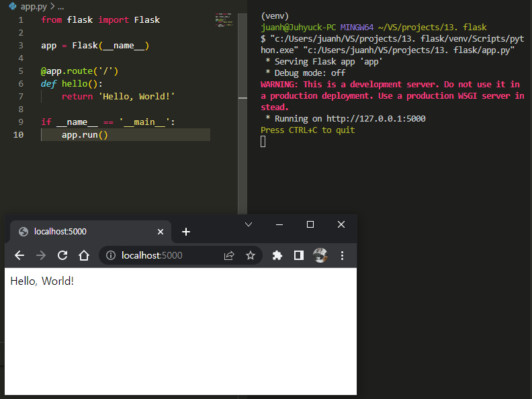This screenshot has width=532, height=399.
Task: Click 'from flask import Flask' line
Action: pyautogui.click(x=101, y=20)
